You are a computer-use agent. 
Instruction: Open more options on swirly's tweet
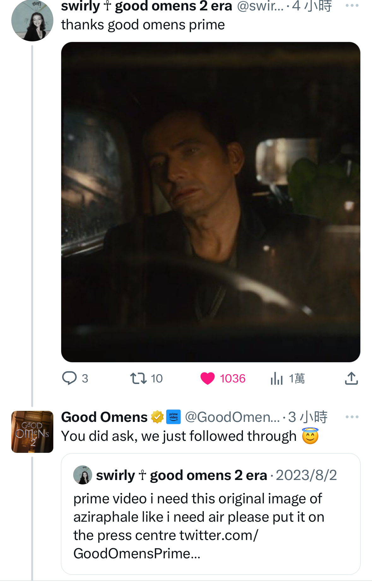pos(352,5)
